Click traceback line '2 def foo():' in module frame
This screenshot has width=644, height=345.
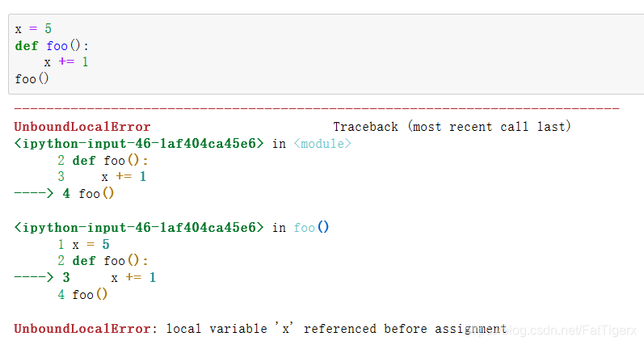[x=103, y=160]
